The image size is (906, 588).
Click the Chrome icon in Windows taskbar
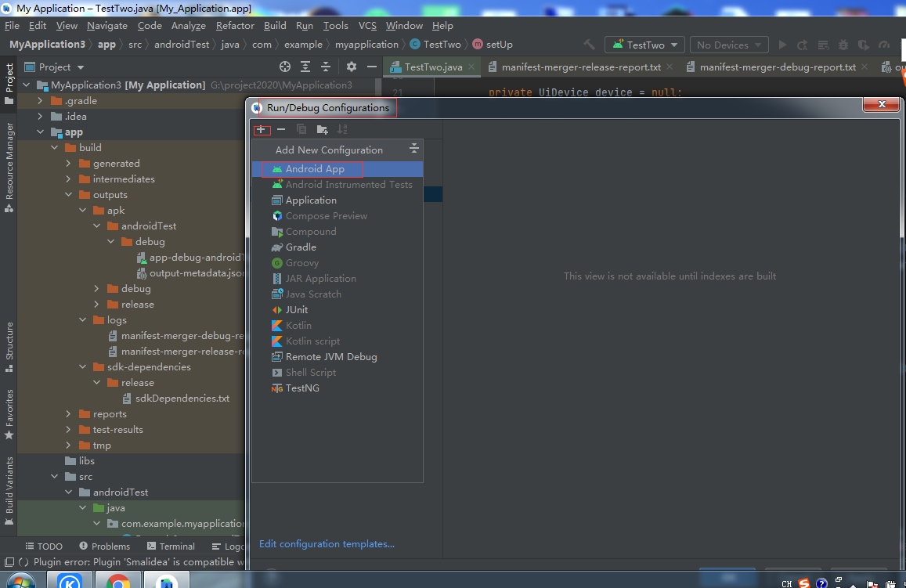click(118, 581)
